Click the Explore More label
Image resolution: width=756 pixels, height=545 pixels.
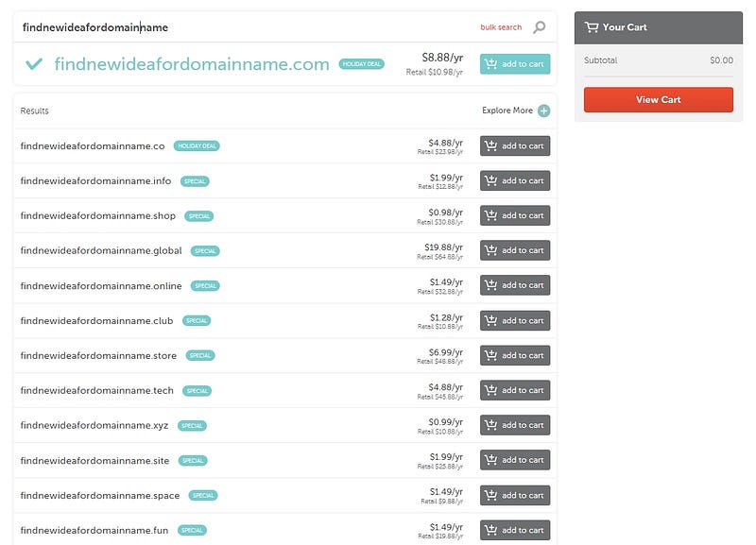(507, 111)
